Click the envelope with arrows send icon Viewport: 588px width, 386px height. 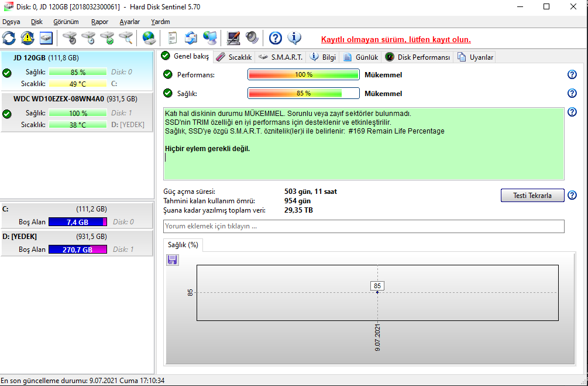[x=191, y=38]
